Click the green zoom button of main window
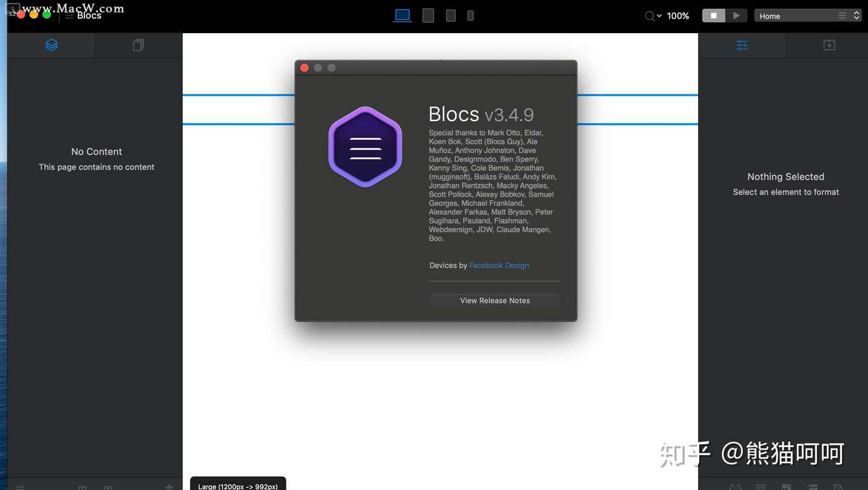Screen dimensions: 868x490 (x=46, y=14)
